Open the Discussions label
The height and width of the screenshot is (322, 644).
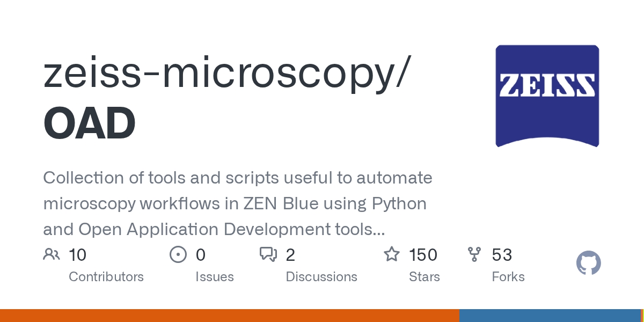tap(321, 277)
